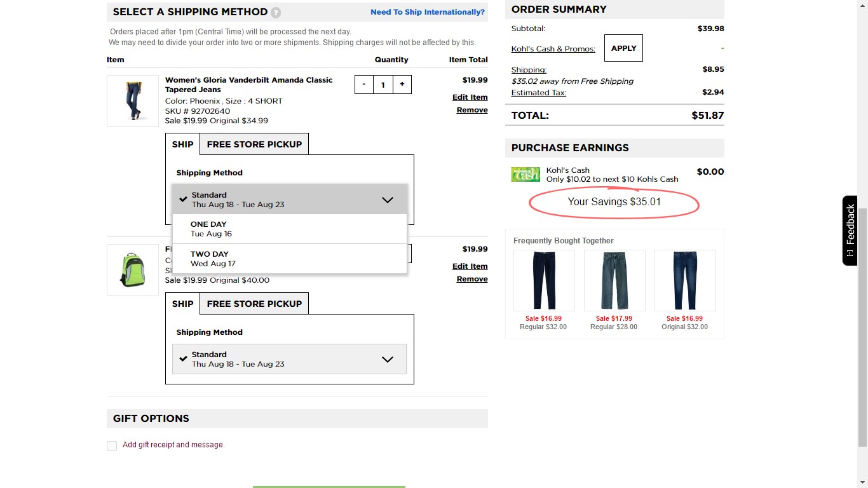Open the Feedback side tab
Viewport: 868px width, 488px height.
click(850, 230)
